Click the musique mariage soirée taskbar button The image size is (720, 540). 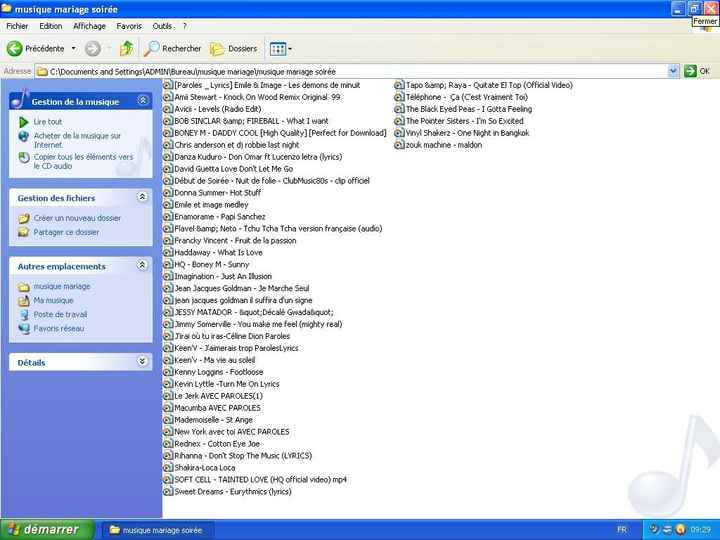tap(156, 530)
